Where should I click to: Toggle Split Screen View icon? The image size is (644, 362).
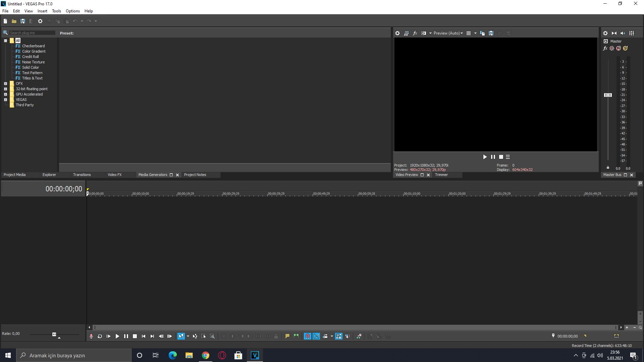point(424,33)
